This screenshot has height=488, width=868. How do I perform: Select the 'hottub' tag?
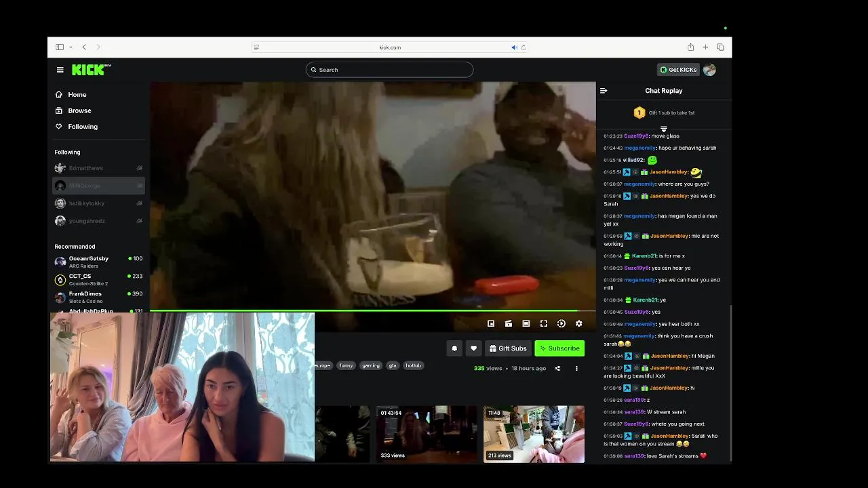pyautogui.click(x=414, y=365)
